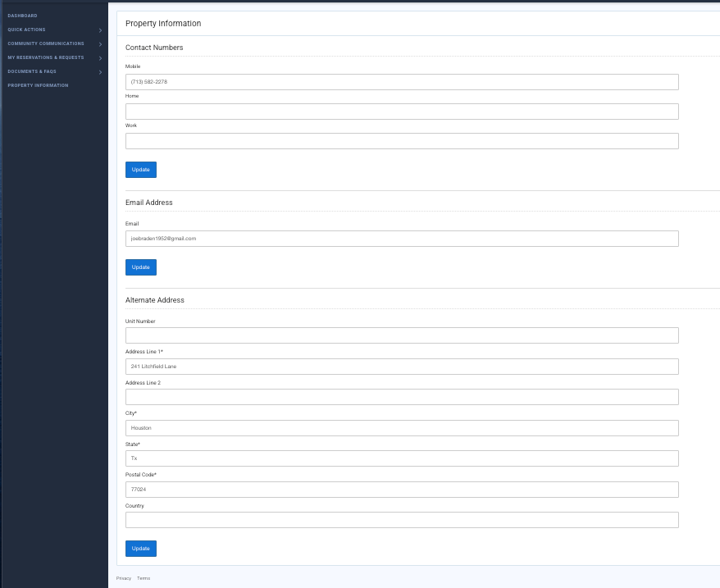Open the Privacy link in footer
Image resolution: width=720 pixels, height=588 pixels.
click(124, 578)
